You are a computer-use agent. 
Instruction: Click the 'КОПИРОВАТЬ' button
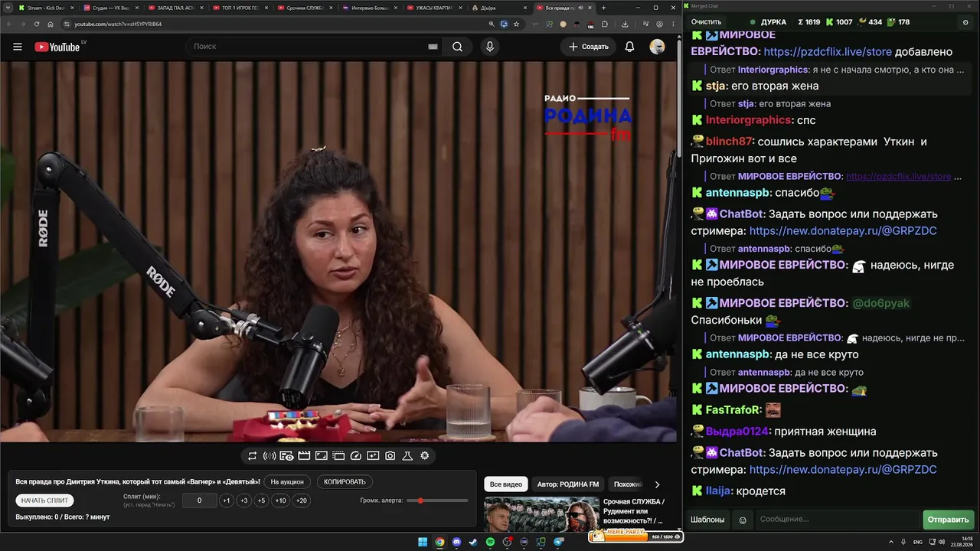pyautogui.click(x=345, y=482)
